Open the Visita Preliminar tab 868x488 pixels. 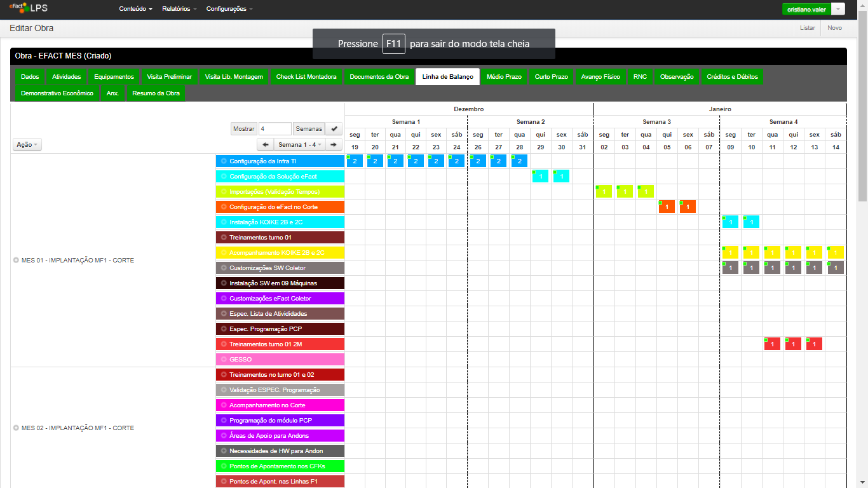tap(170, 77)
